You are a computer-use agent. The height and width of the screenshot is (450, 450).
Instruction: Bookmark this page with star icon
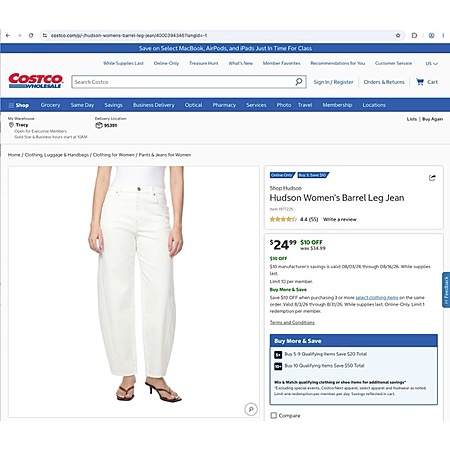398,35
